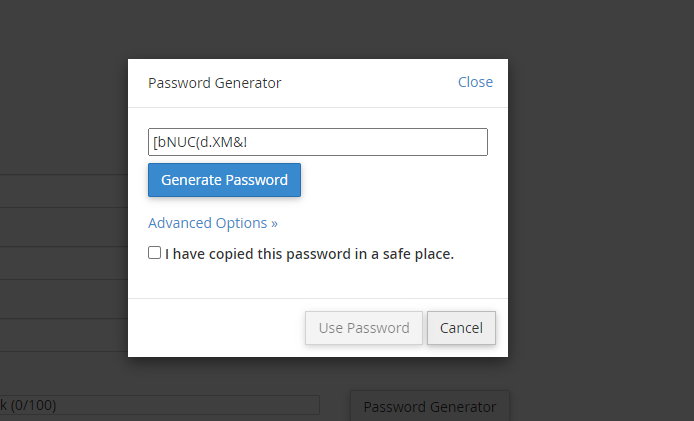
Task: Click the dimmed Password Generator button behind dialog
Action: click(429, 406)
